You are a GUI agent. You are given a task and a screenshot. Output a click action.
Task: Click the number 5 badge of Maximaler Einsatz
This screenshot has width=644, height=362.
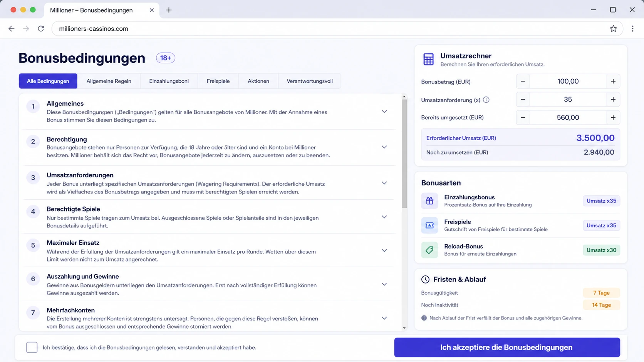point(33,245)
